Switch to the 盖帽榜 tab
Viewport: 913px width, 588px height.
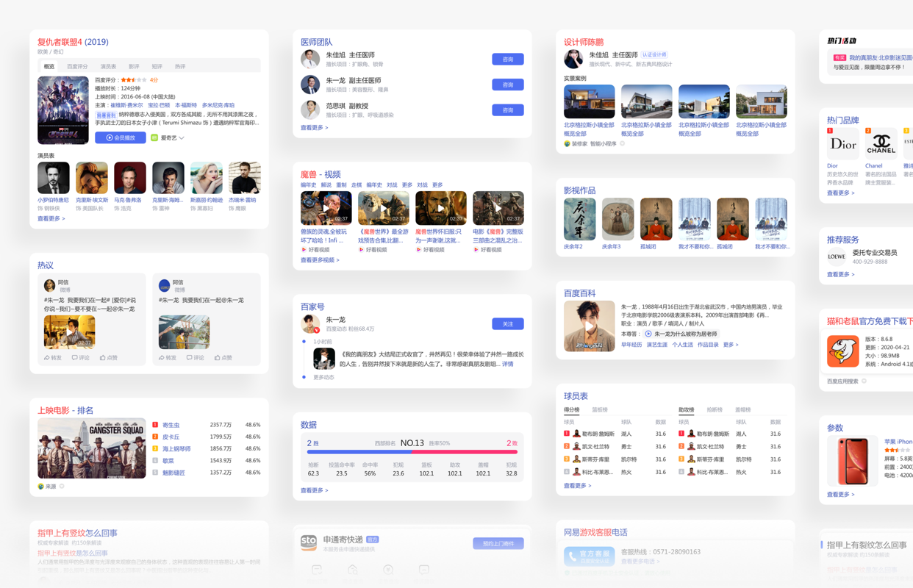click(x=743, y=410)
